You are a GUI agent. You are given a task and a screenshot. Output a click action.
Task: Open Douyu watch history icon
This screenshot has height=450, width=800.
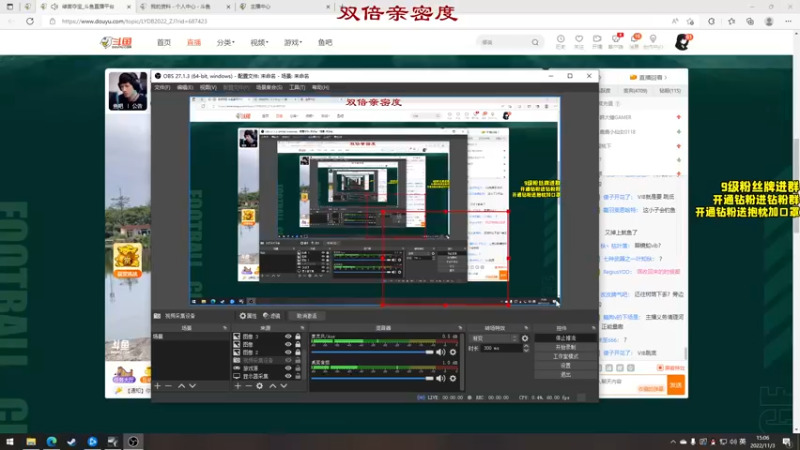point(561,42)
